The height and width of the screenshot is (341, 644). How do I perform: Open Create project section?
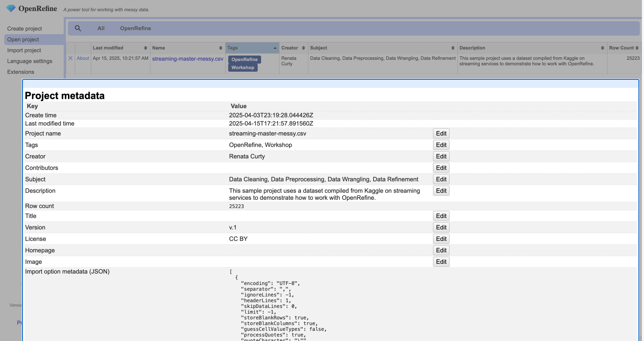tap(25, 28)
